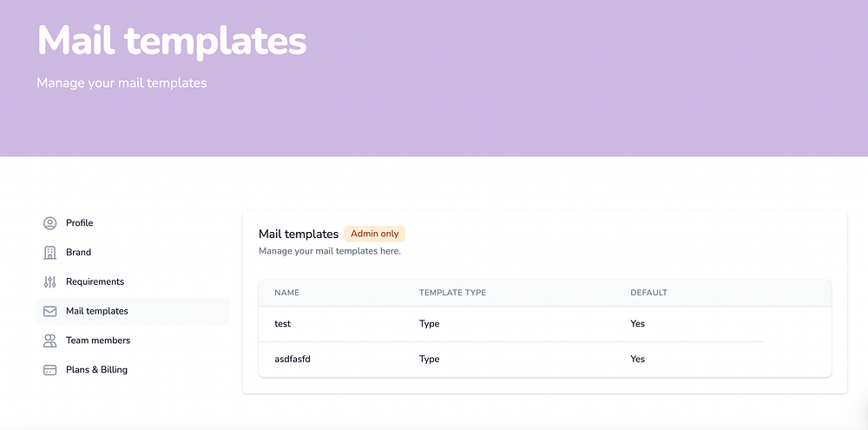The height and width of the screenshot is (430, 868).
Task: Select the Mail templates sidebar item
Action: tap(97, 311)
